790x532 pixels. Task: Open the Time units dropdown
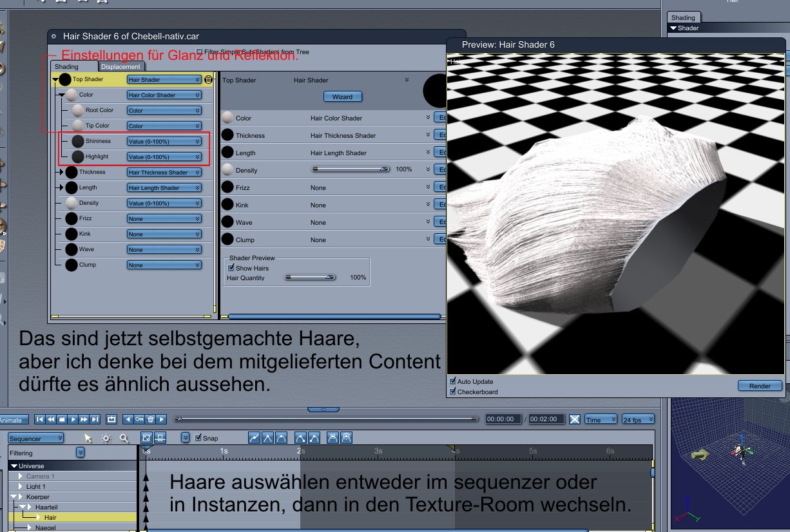pyautogui.click(x=601, y=419)
